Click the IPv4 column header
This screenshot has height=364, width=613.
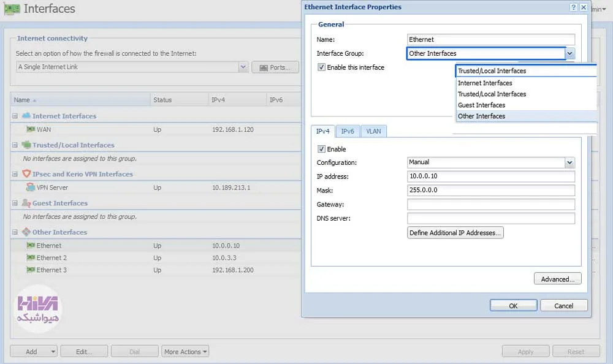coord(237,100)
